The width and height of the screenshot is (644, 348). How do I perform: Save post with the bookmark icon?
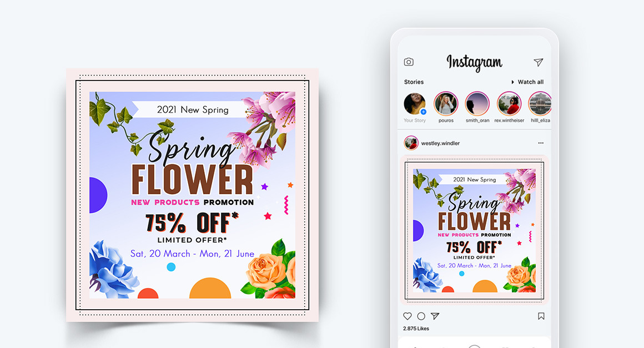[x=541, y=316]
